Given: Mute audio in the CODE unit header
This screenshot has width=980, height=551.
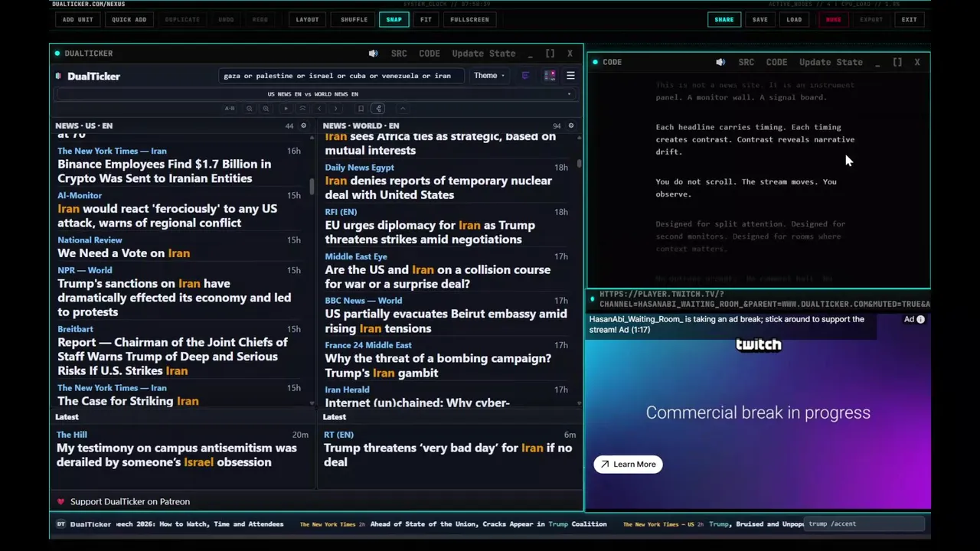Looking at the screenshot, I should 720,62.
